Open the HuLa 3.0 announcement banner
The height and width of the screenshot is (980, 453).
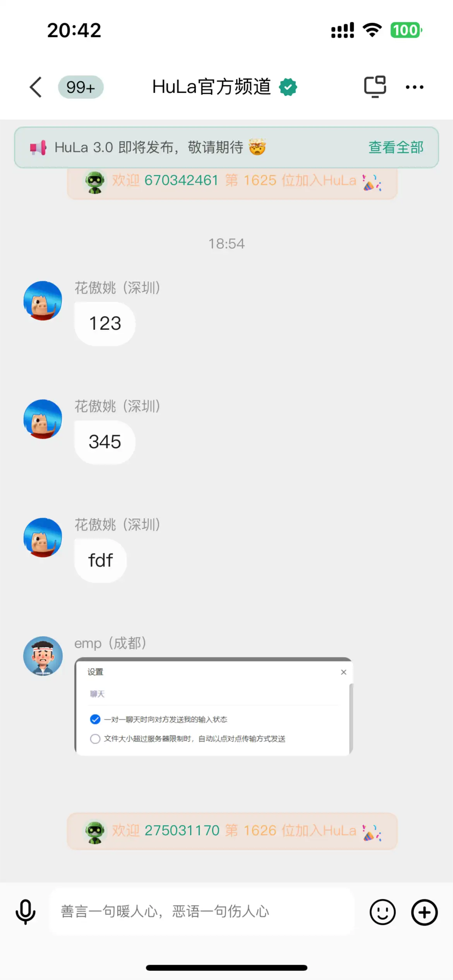point(226,147)
